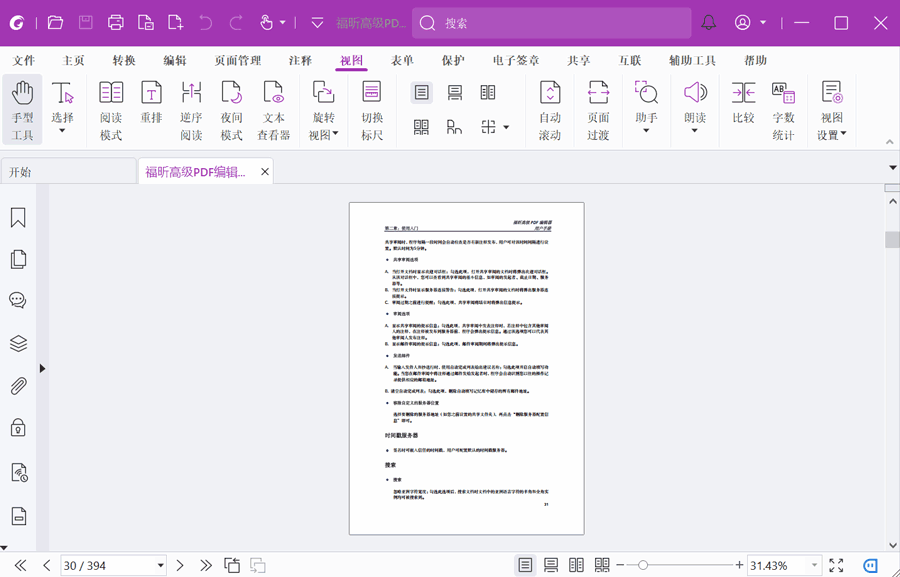The width and height of the screenshot is (900, 577).
Task: Click the fullscreen icon in the status bar
Action: point(836,566)
